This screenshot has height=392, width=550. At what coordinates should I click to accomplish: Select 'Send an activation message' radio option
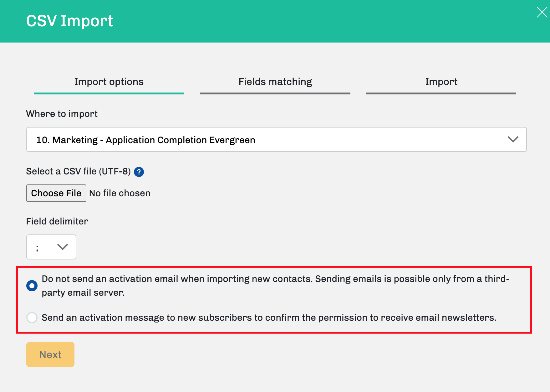(x=32, y=318)
